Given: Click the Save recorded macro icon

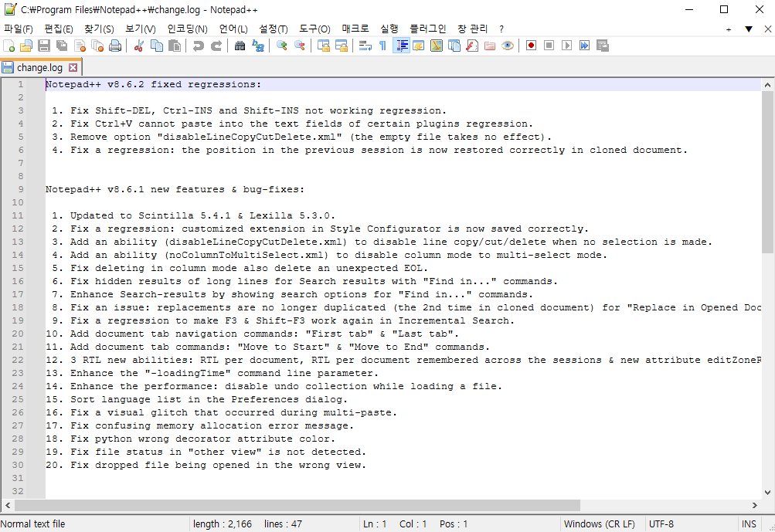Looking at the screenshot, I should tap(603, 46).
